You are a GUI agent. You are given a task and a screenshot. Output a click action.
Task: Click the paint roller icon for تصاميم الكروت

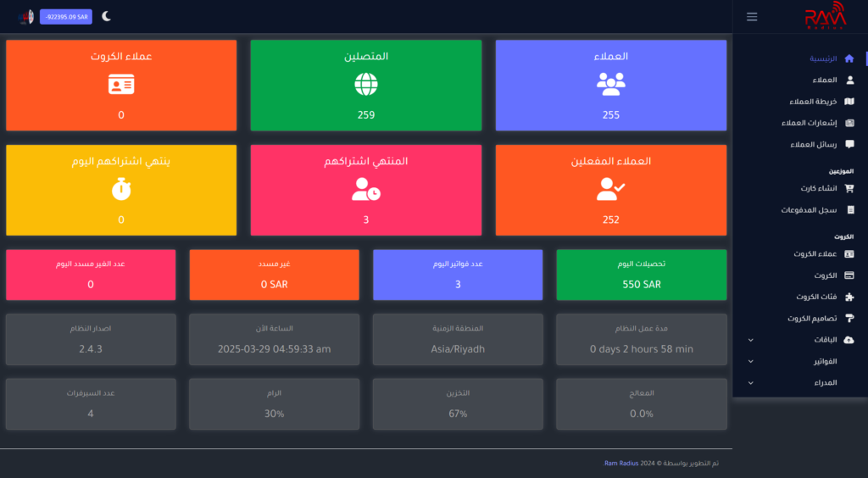tap(849, 319)
